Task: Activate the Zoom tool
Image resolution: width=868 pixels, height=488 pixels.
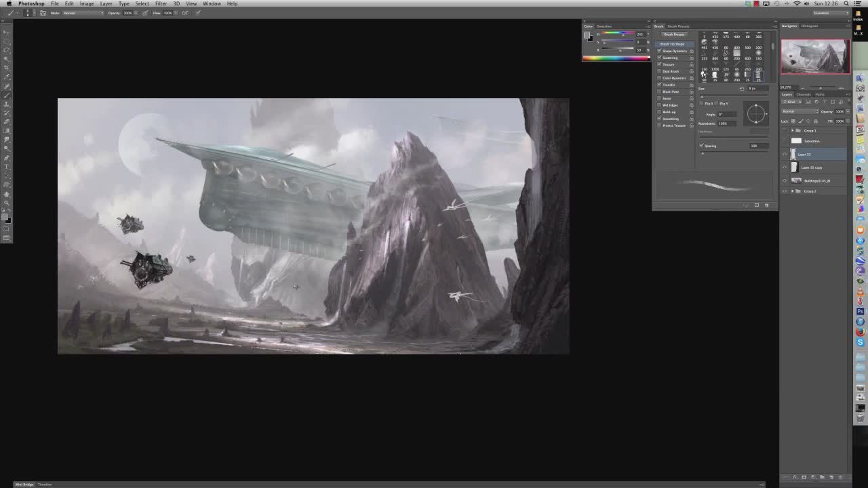Action: point(7,202)
